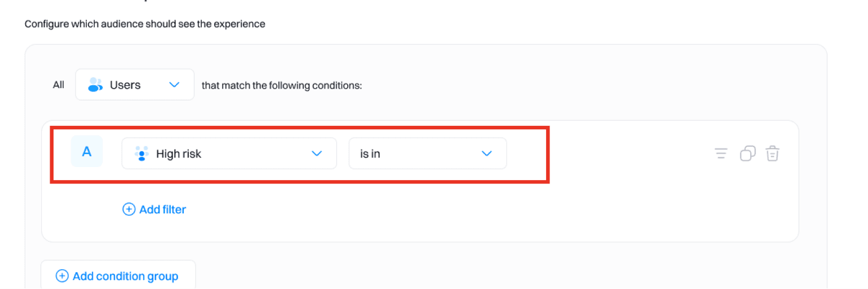Viewport: 868px width, 289px height.
Task: Expand the High risk chevron arrow
Action: 317,154
